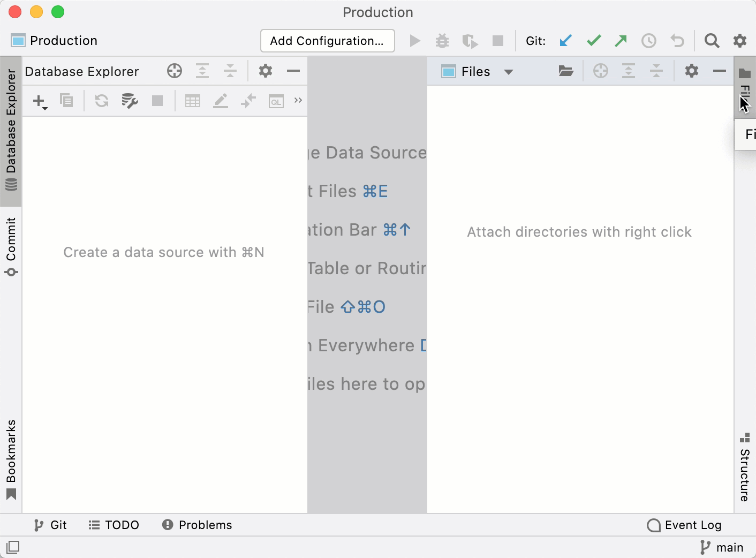Image resolution: width=756 pixels, height=558 pixels.
Task: Toggle the Commit tool window open
Action: click(x=11, y=238)
